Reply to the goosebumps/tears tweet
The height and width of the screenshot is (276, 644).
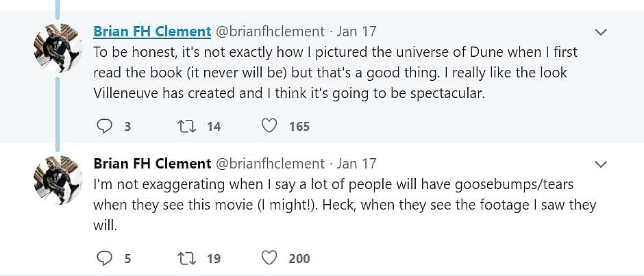click(104, 258)
